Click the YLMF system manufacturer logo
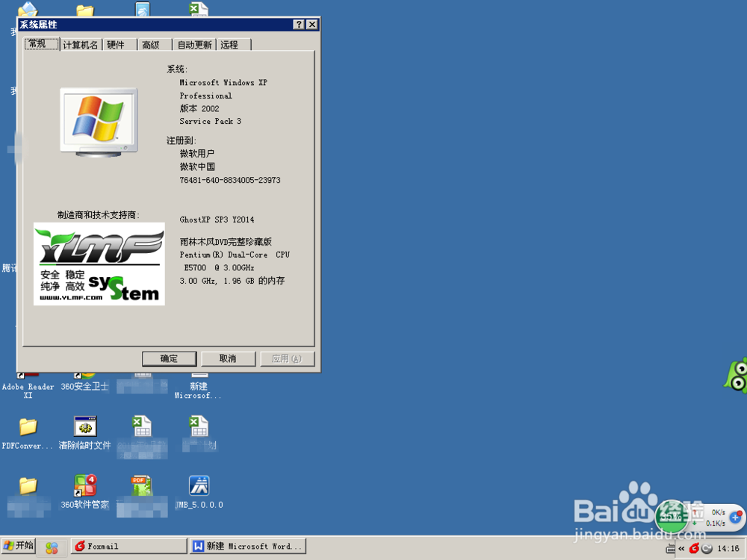Viewport: 747px width, 560px height. (99, 264)
